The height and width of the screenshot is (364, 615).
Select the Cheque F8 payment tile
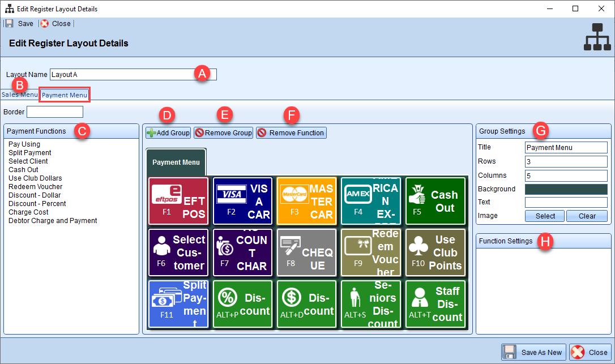tap(307, 252)
